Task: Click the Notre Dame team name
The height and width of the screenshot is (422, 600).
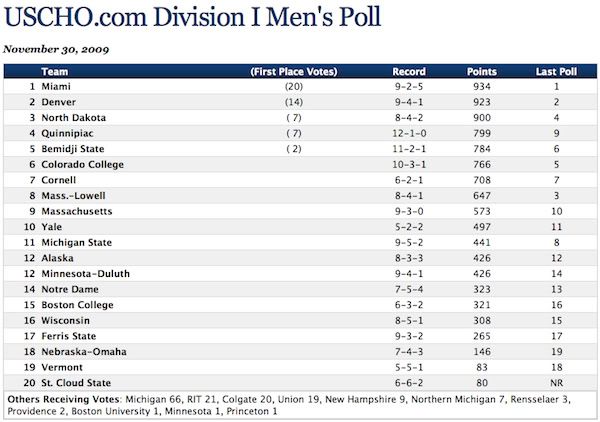Action: [68, 289]
